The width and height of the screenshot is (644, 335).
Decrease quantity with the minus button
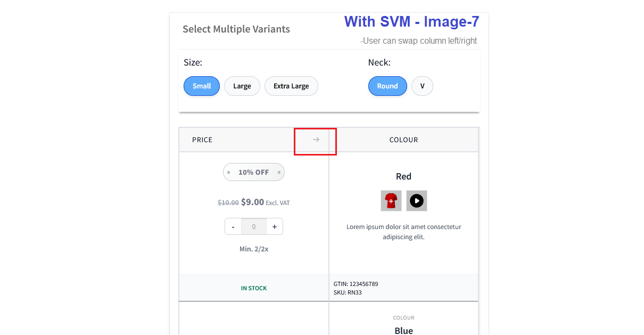[x=233, y=226]
